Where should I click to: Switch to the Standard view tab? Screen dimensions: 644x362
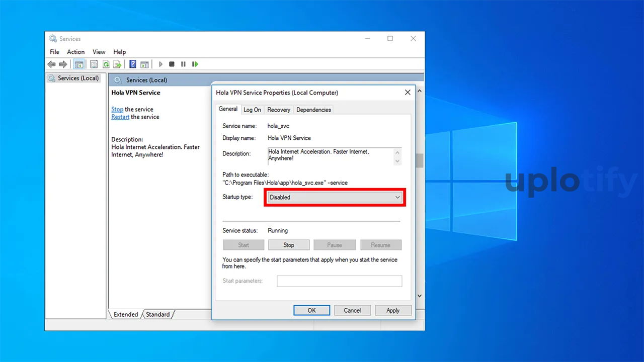point(158,314)
